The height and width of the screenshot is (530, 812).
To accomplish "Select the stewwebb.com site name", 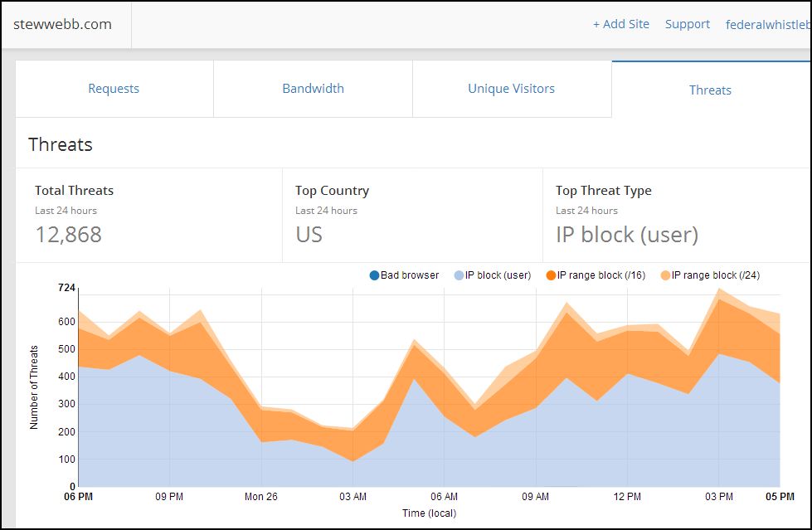I will (63, 24).
